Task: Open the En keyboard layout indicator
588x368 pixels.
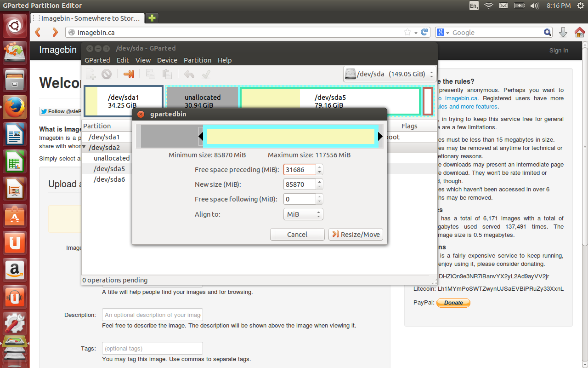Action: 474,6
